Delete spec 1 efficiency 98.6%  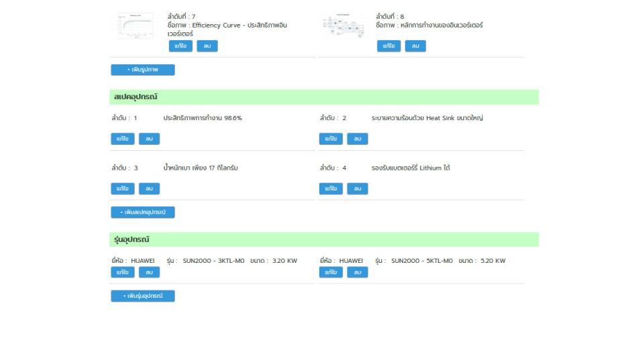[150, 139]
